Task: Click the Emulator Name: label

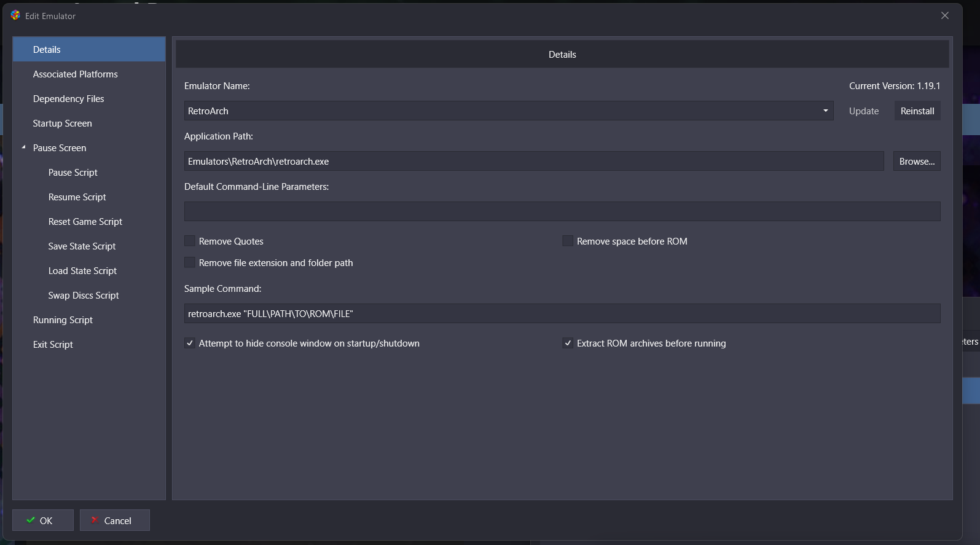Action: [217, 86]
